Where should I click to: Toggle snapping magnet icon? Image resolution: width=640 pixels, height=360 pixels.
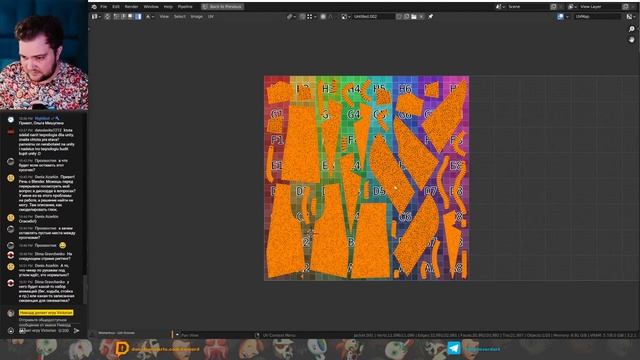(302, 17)
